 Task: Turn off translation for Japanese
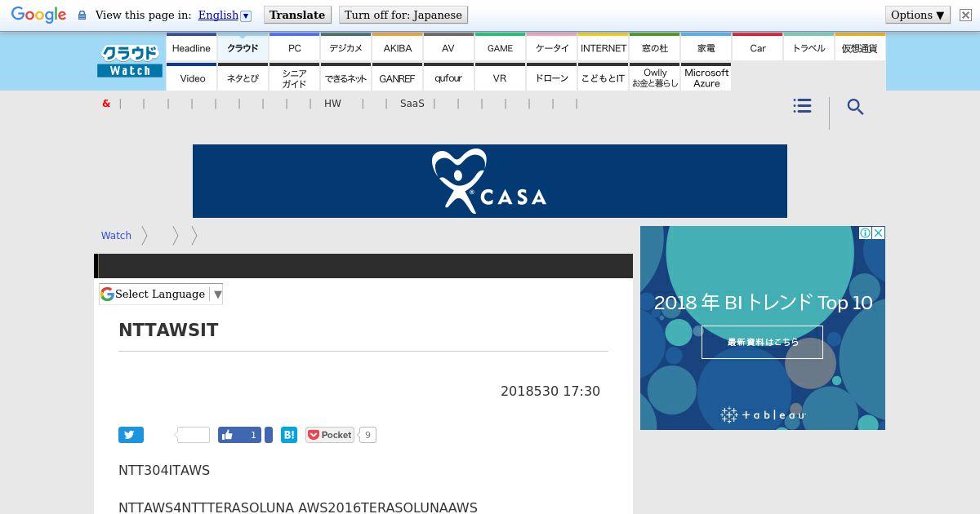[x=403, y=15]
